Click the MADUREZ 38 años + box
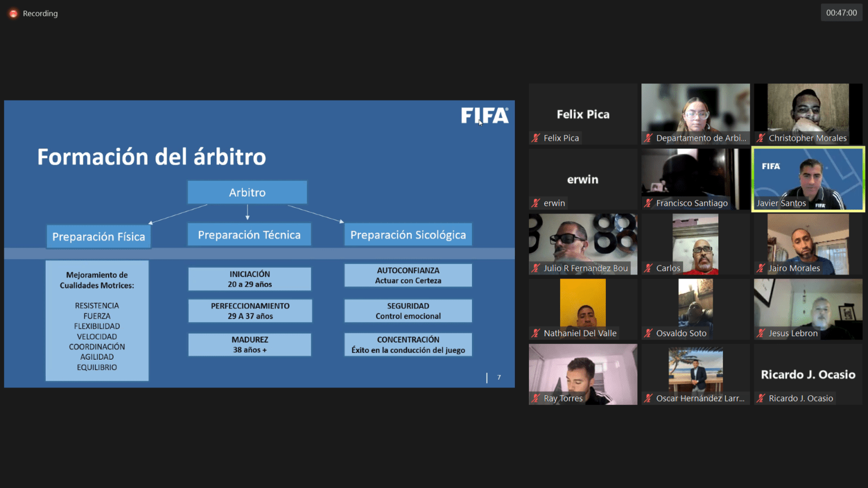The width and height of the screenshot is (868, 488). pyautogui.click(x=249, y=345)
